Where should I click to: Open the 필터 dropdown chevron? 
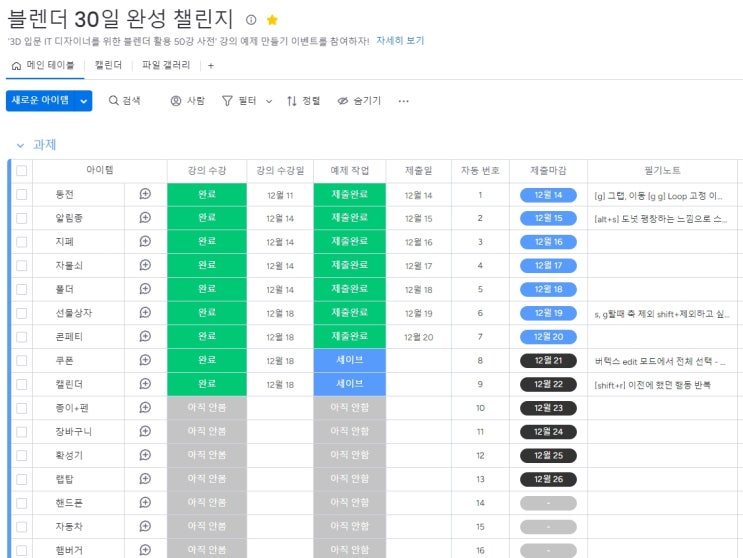click(269, 101)
